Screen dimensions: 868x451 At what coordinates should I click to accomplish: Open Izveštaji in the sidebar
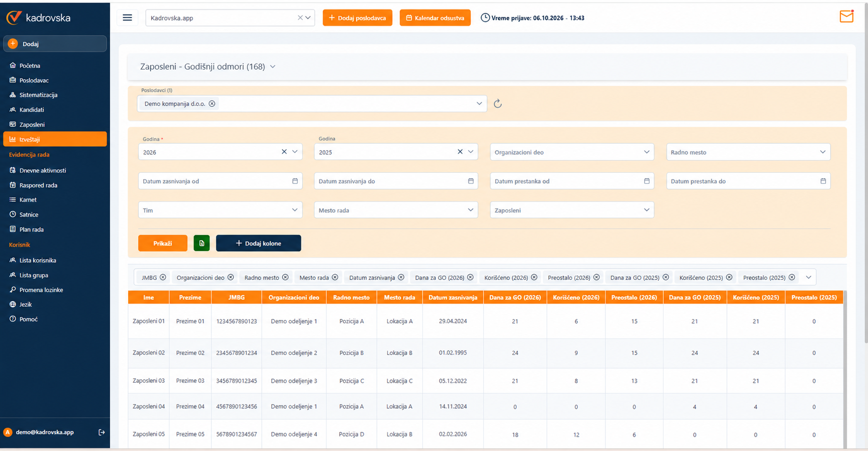coord(55,139)
